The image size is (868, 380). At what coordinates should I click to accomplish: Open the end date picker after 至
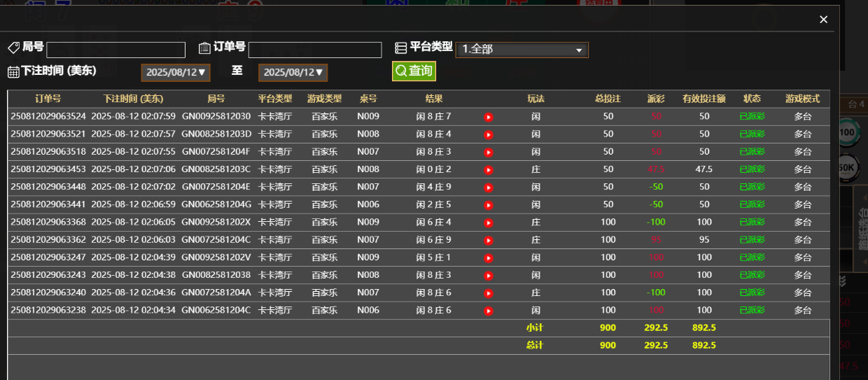pos(293,72)
